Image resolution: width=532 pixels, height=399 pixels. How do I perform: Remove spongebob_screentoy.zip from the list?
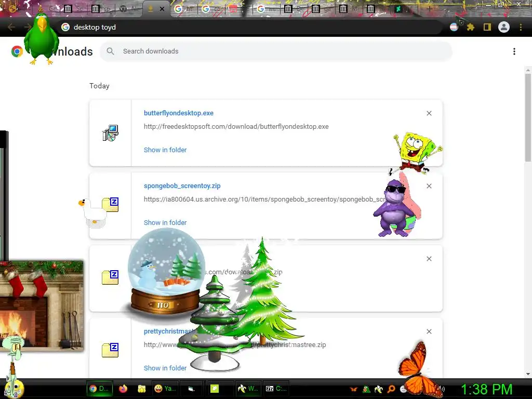pyautogui.click(x=429, y=186)
